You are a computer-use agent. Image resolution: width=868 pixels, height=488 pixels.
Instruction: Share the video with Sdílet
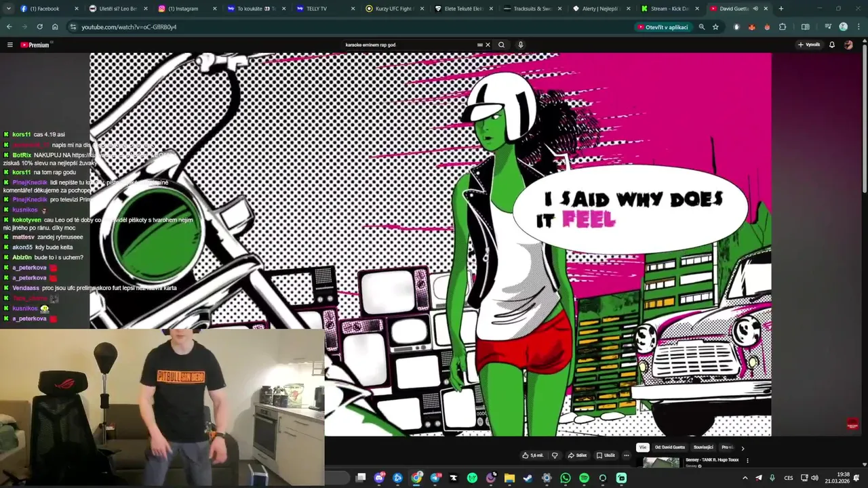[577, 455]
